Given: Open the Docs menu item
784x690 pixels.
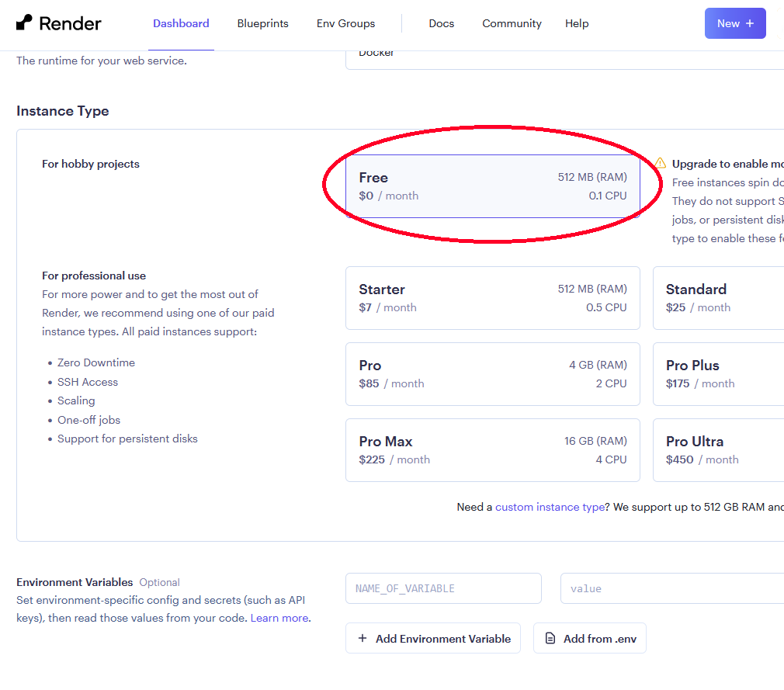Looking at the screenshot, I should click(x=441, y=23).
